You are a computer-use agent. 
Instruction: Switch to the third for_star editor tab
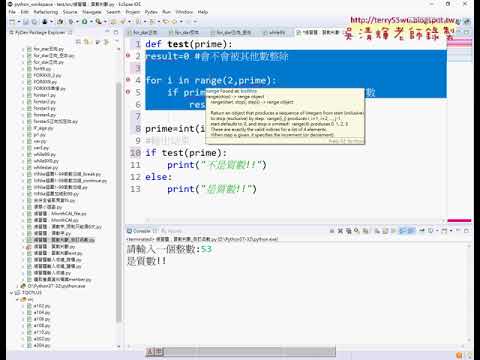(x=231, y=32)
